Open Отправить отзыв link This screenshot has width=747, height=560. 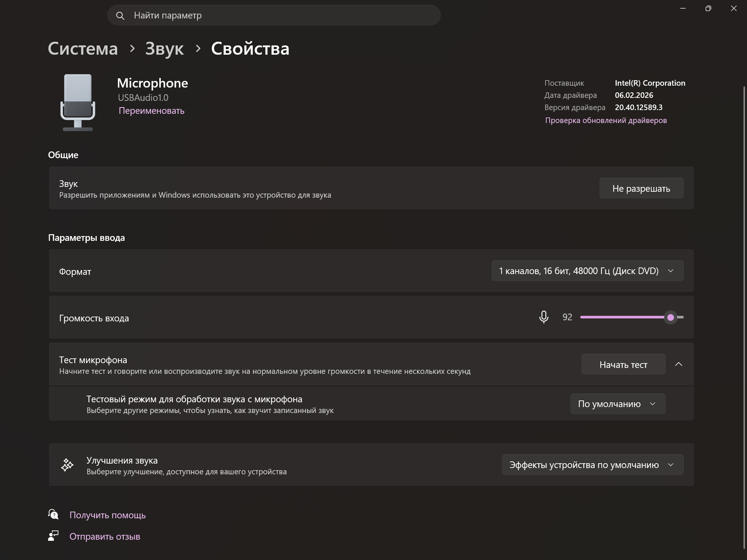[105, 536]
